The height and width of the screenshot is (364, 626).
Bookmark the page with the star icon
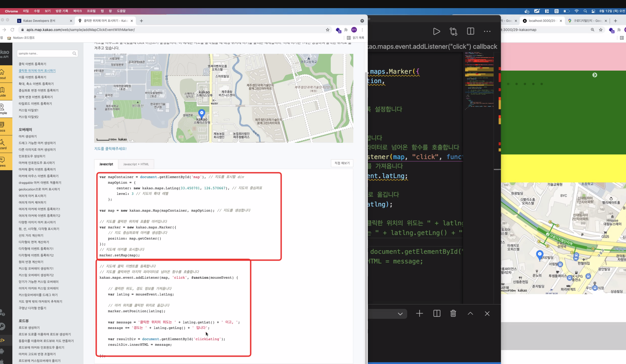327,30
